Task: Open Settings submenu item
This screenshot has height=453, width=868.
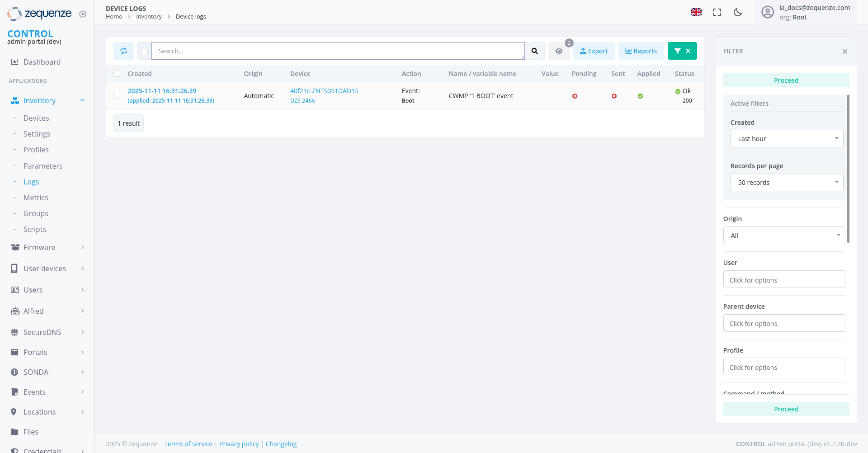Action: click(37, 134)
